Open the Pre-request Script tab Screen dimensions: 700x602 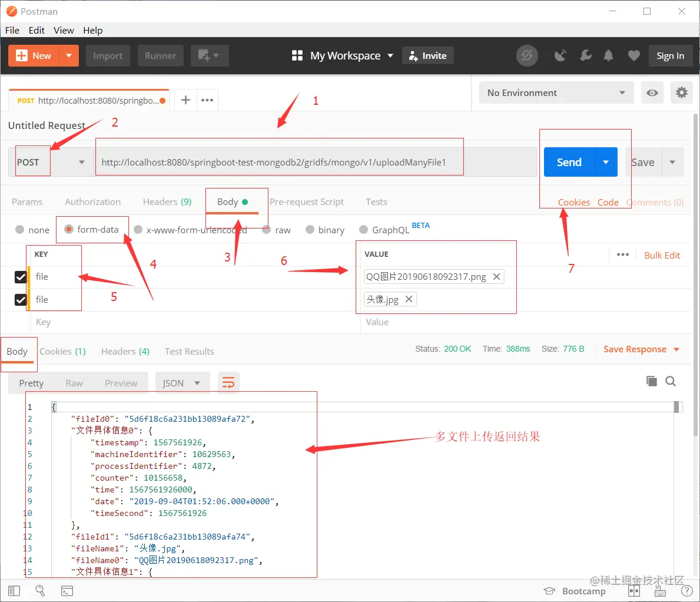coord(307,202)
